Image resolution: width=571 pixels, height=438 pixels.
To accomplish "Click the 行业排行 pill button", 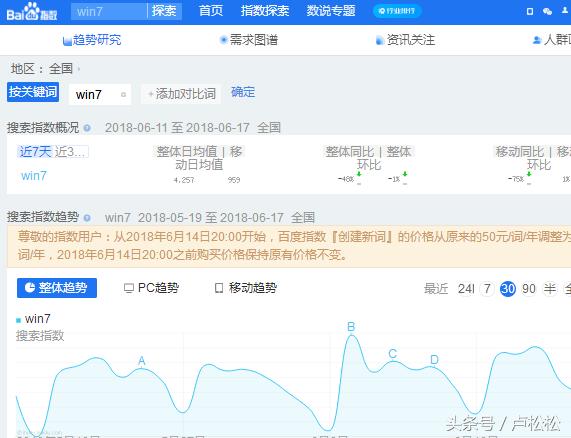I will 397,11.
